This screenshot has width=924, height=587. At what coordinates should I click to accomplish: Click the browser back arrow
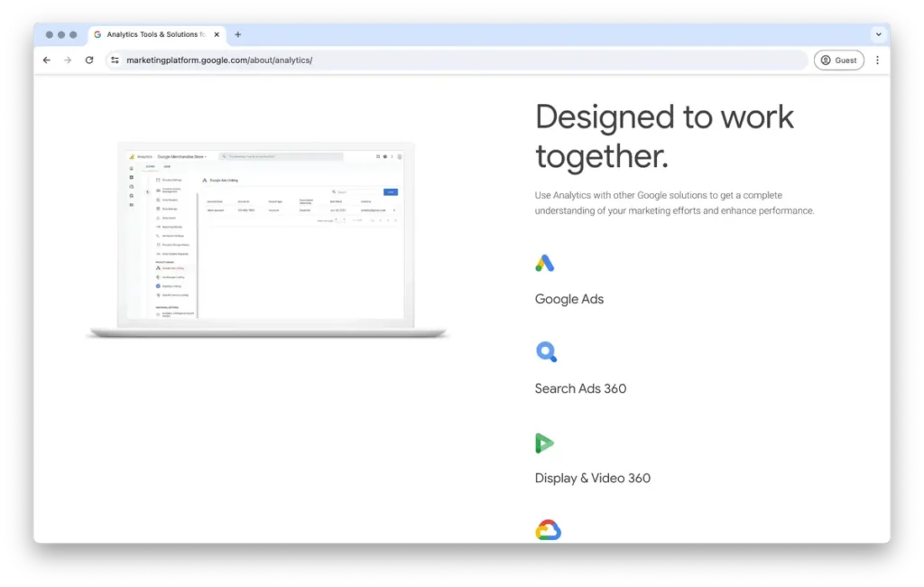[x=47, y=61]
